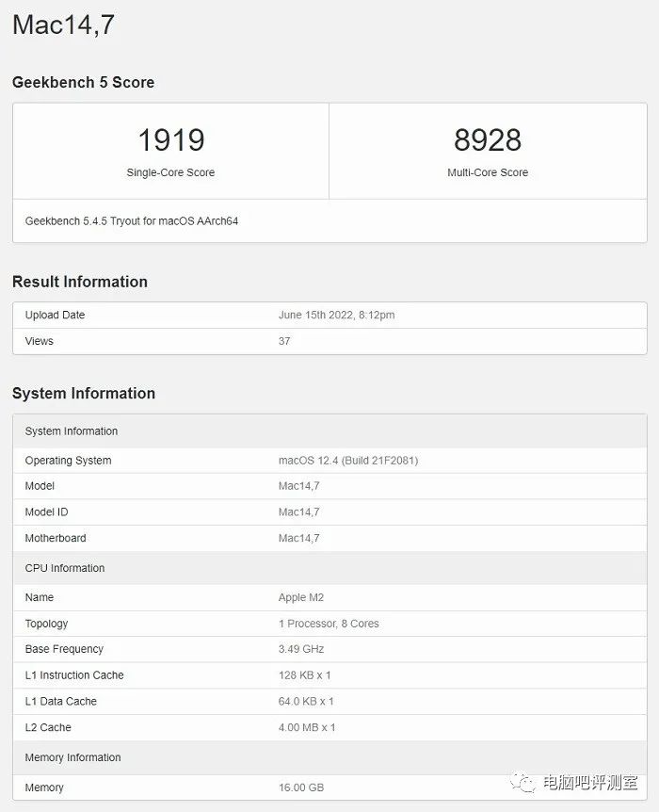This screenshot has width=659, height=812.
Task: Click the Model ID label
Action: coord(46,512)
